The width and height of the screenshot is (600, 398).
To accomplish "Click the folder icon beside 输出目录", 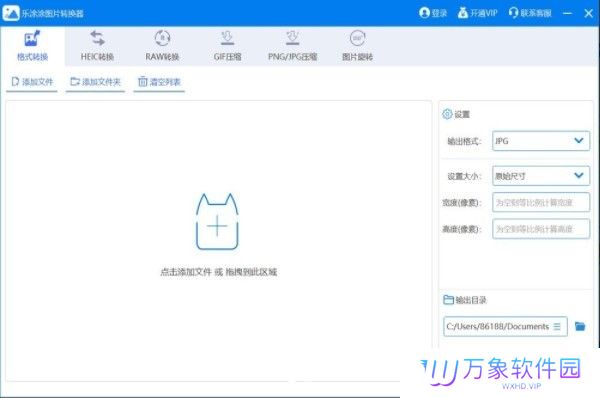I will click(448, 300).
